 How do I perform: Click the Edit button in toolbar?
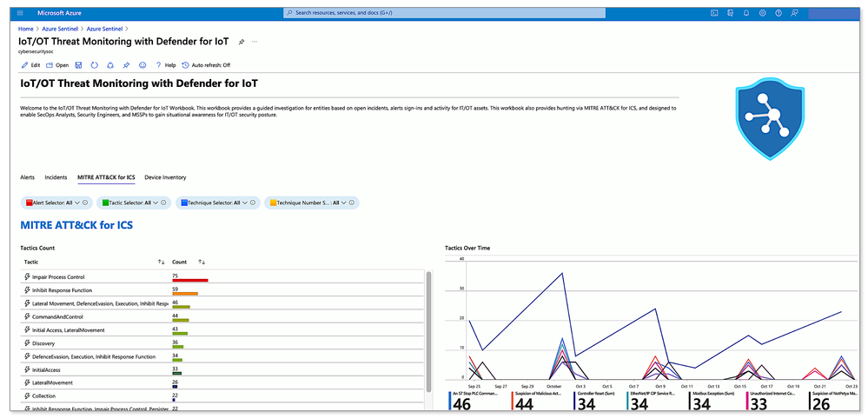tap(30, 64)
